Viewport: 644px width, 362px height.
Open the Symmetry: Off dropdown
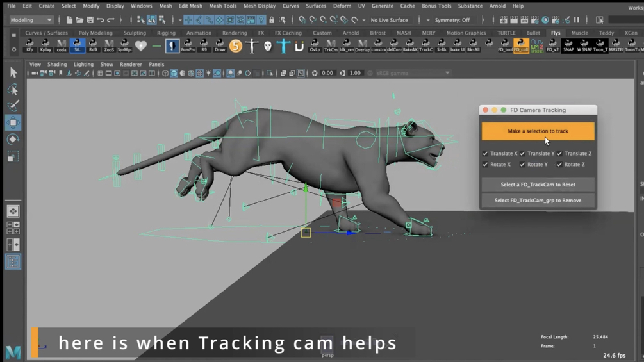pyautogui.click(x=452, y=20)
